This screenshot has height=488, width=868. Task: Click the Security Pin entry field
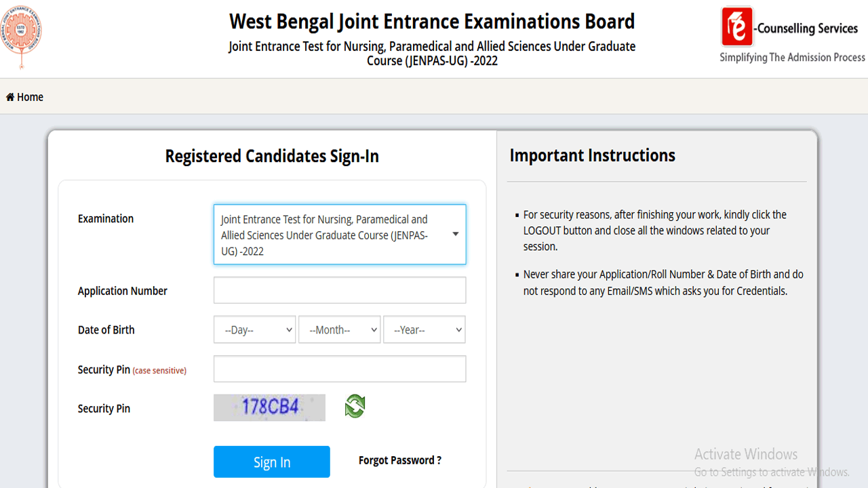[339, 369]
